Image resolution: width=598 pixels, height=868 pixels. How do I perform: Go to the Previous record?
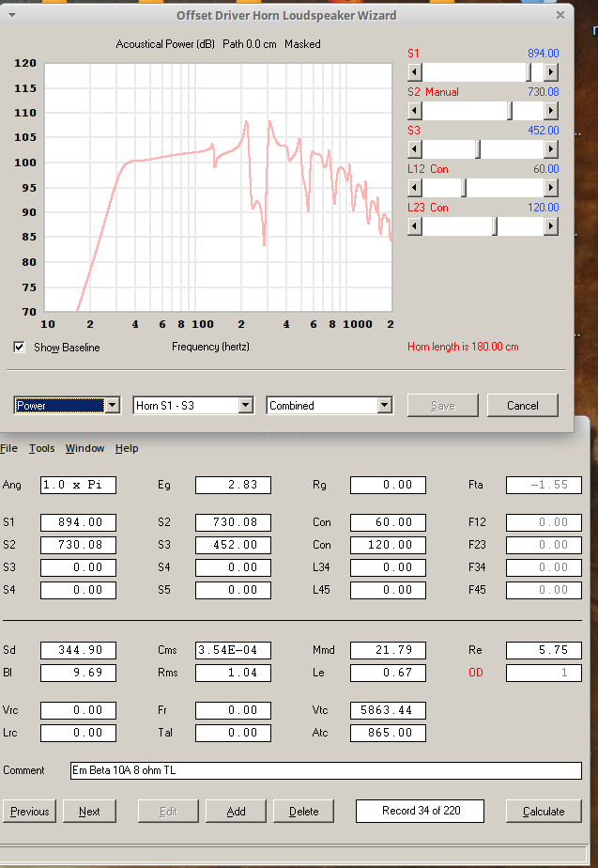tap(29, 812)
